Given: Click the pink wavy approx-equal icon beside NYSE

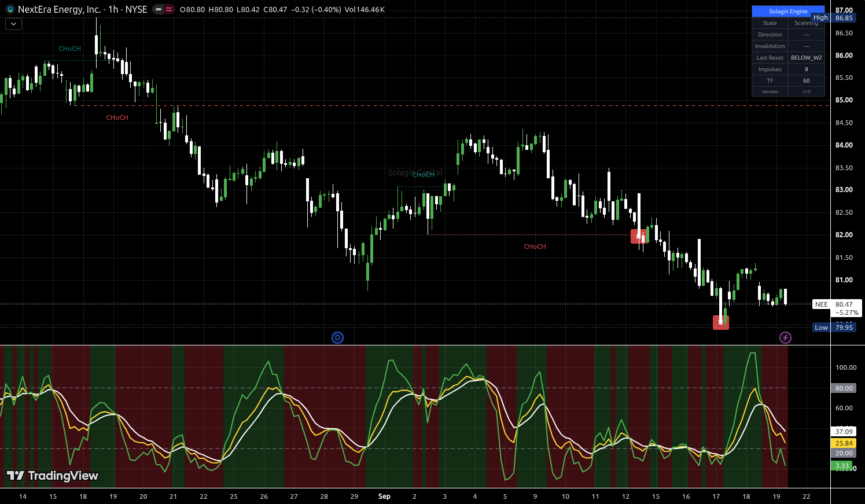Looking at the screenshot, I should tap(169, 9).
